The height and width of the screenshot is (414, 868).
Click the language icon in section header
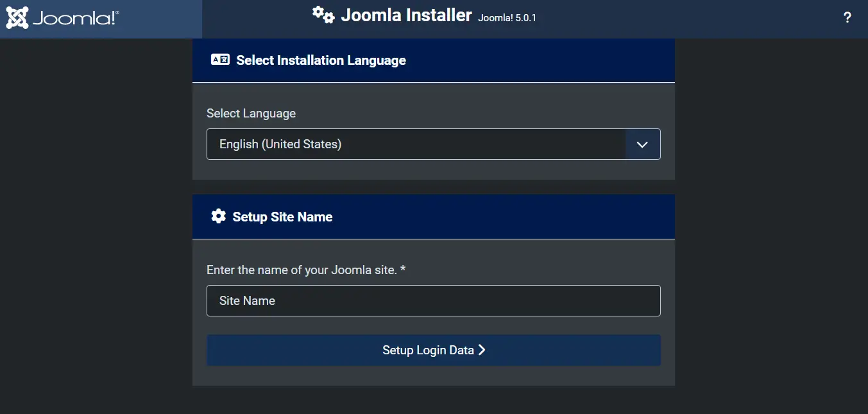(220, 60)
